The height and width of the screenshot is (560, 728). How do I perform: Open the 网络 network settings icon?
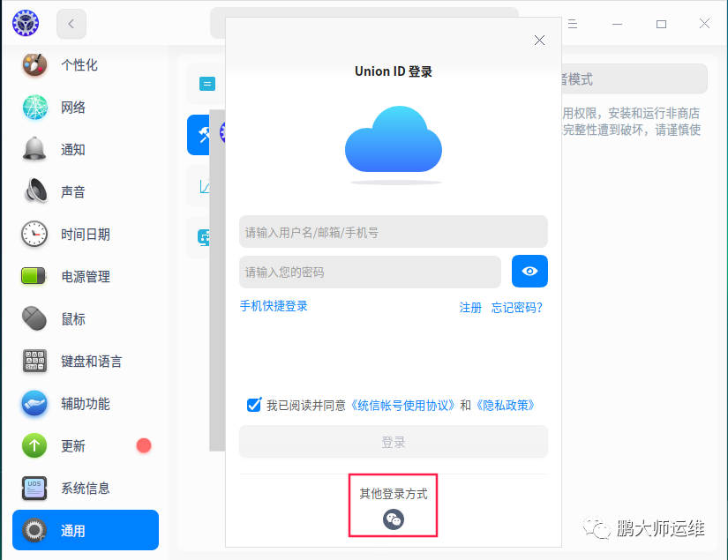tap(34, 108)
